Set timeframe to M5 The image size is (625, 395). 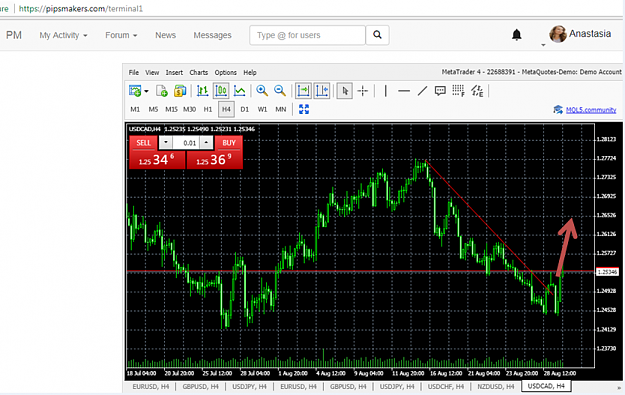[x=153, y=109]
